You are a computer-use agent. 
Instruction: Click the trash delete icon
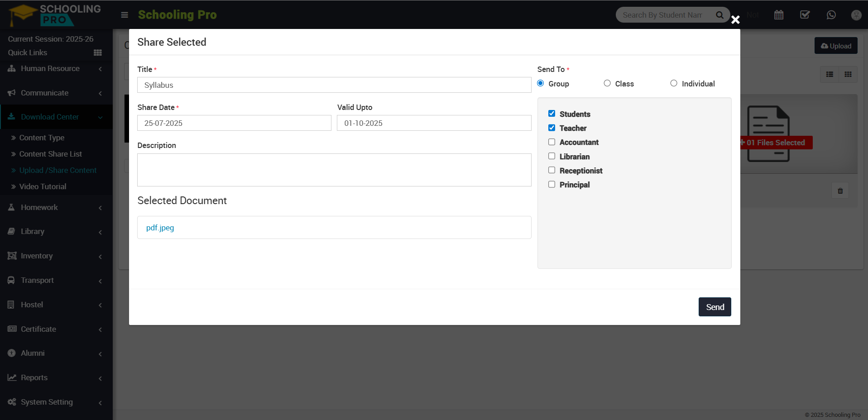tap(840, 191)
